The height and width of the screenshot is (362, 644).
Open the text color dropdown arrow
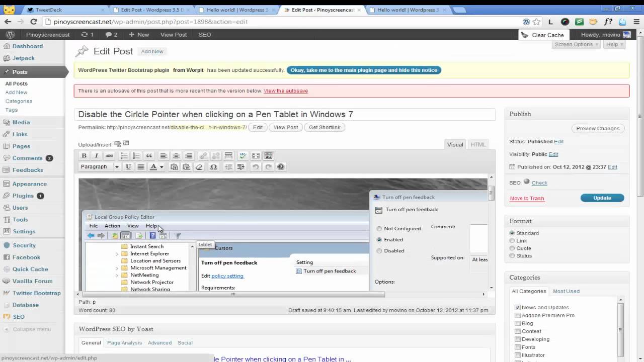162,167
